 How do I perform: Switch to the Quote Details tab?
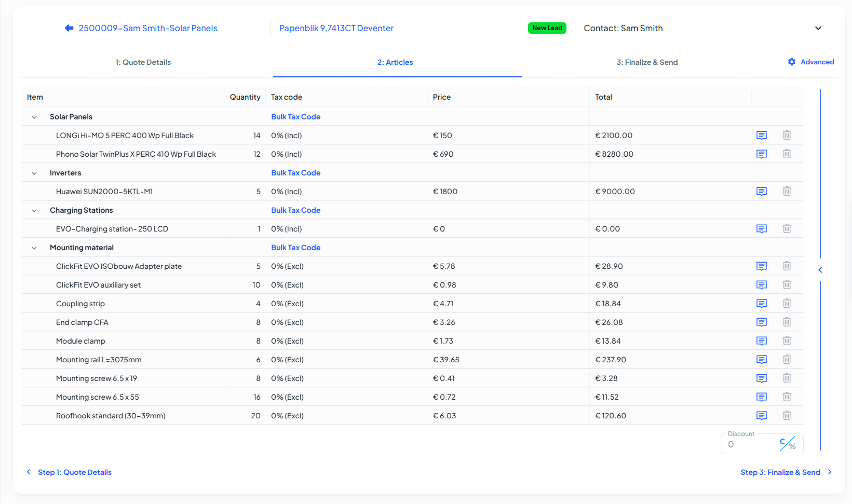(x=143, y=62)
